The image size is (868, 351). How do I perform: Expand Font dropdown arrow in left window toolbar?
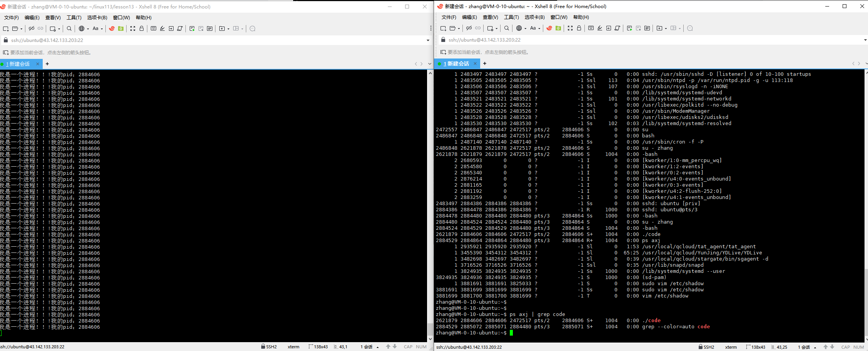102,29
